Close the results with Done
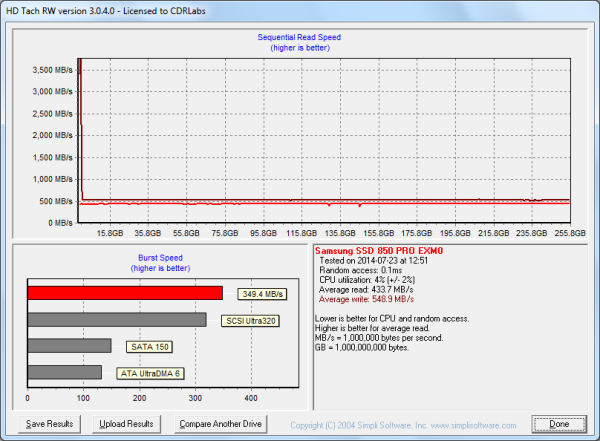600x441 pixels. coord(559,424)
